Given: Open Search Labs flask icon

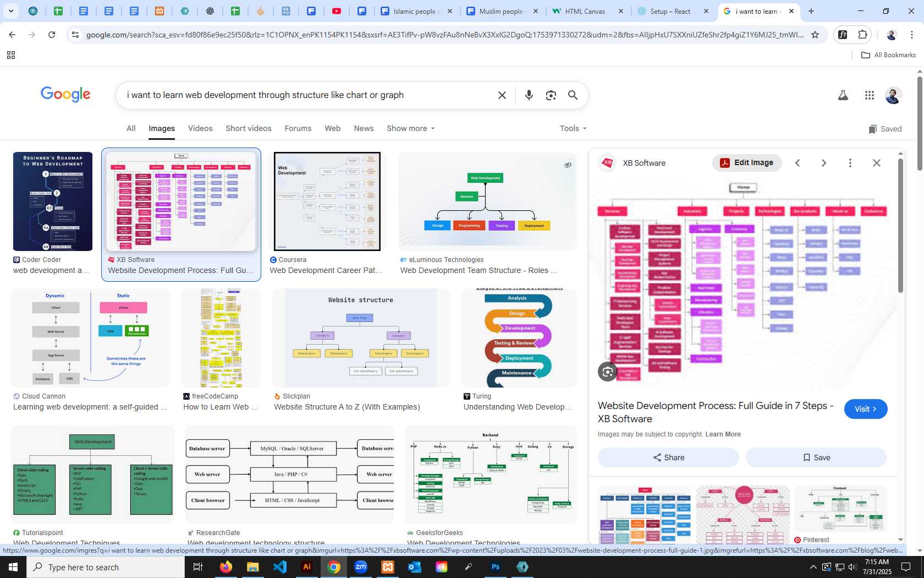Looking at the screenshot, I should click(x=843, y=95).
